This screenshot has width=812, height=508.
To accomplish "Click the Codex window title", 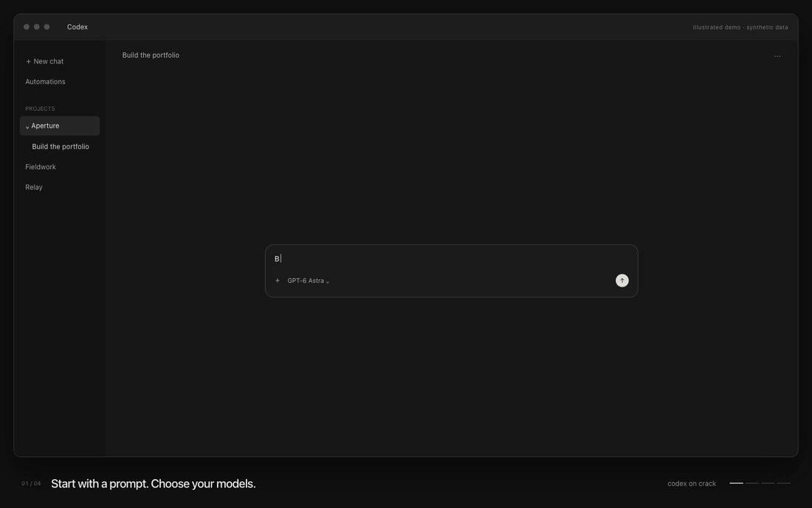I will 78,27.
